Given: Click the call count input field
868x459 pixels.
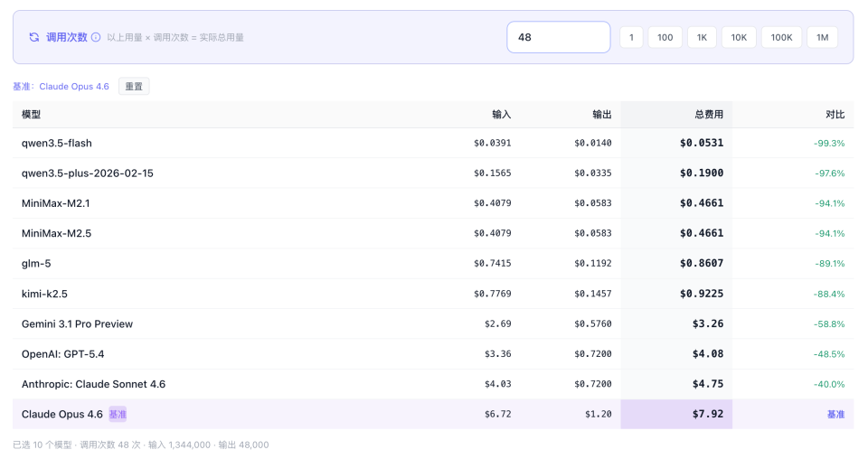Looking at the screenshot, I should 558,37.
